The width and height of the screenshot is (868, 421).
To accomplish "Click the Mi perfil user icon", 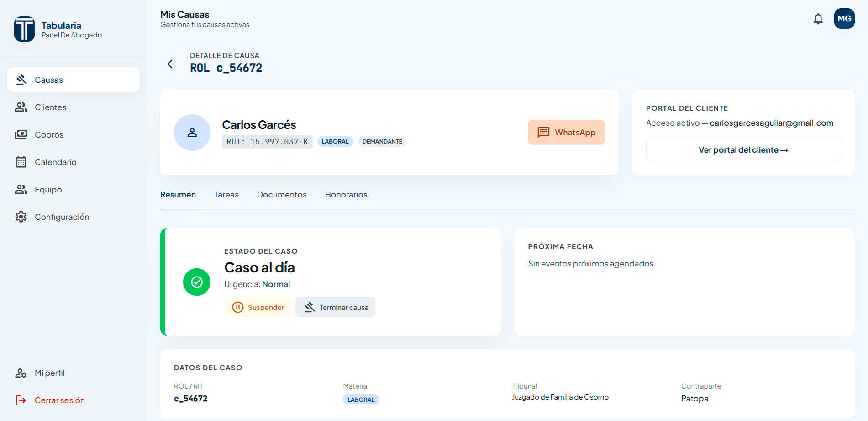I will pos(21,373).
